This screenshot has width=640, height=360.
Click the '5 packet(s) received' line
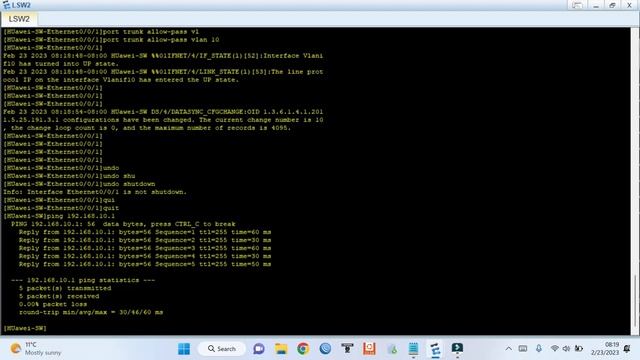coord(59,296)
